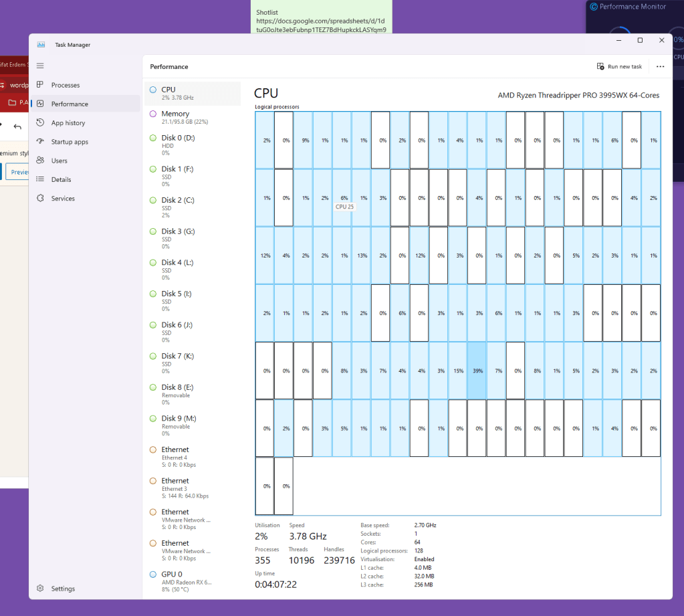Screen dimensions: 684x616
Task: Click the Shotlist Google Docs link
Action: click(321, 25)
